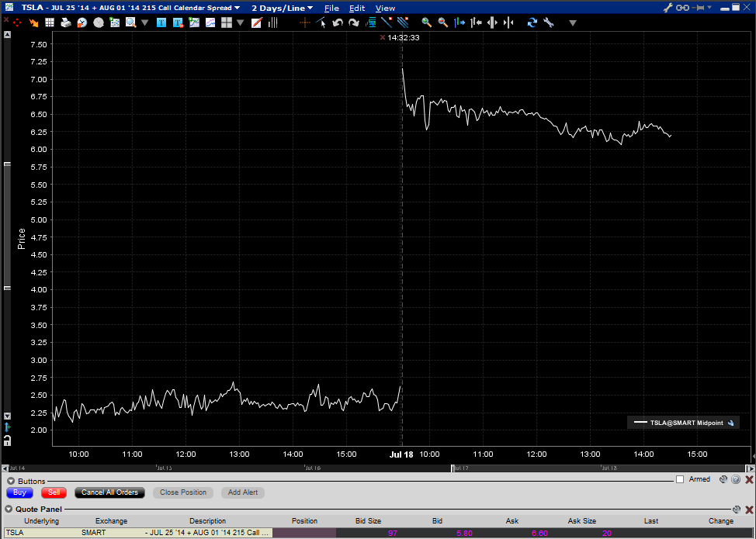Undo last chart action
The image size is (756, 539).
pos(338,22)
